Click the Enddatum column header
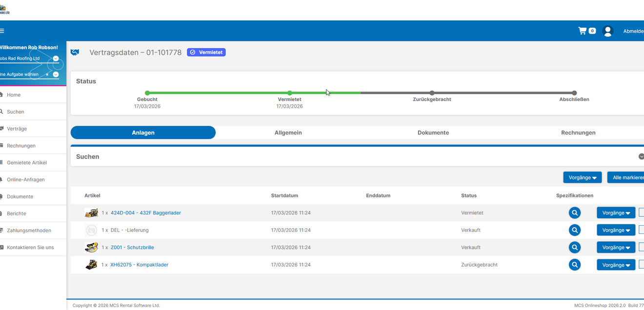The height and width of the screenshot is (310, 644). tap(378, 195)
